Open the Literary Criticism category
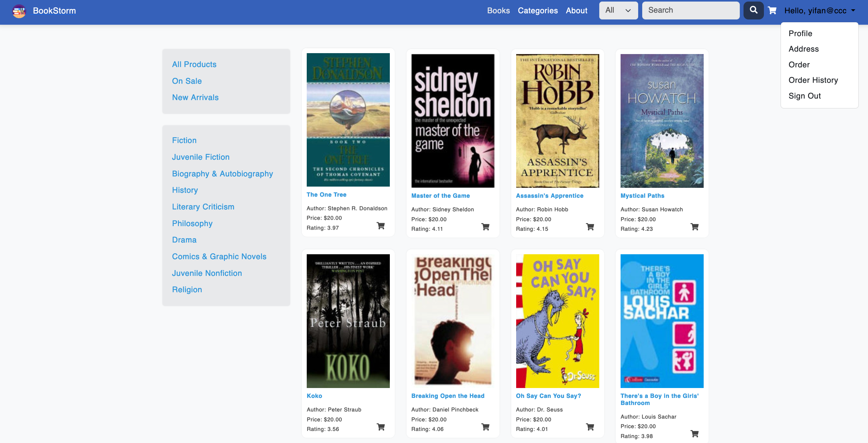 coord(203,206)
